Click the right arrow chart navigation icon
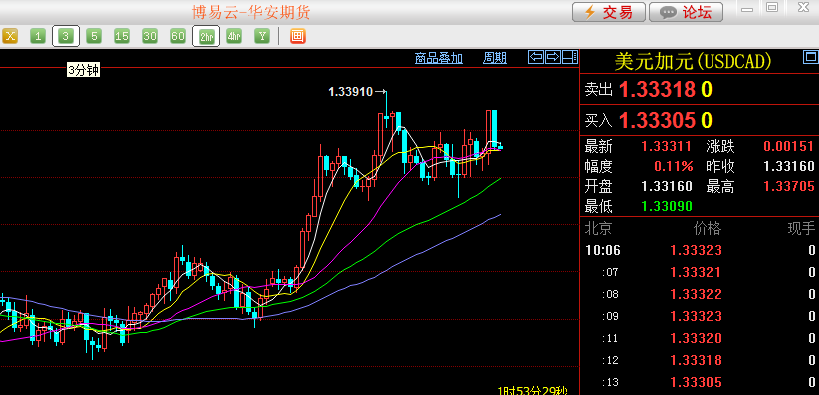Screen dimensions: 819x395 (x=553, y=57)
